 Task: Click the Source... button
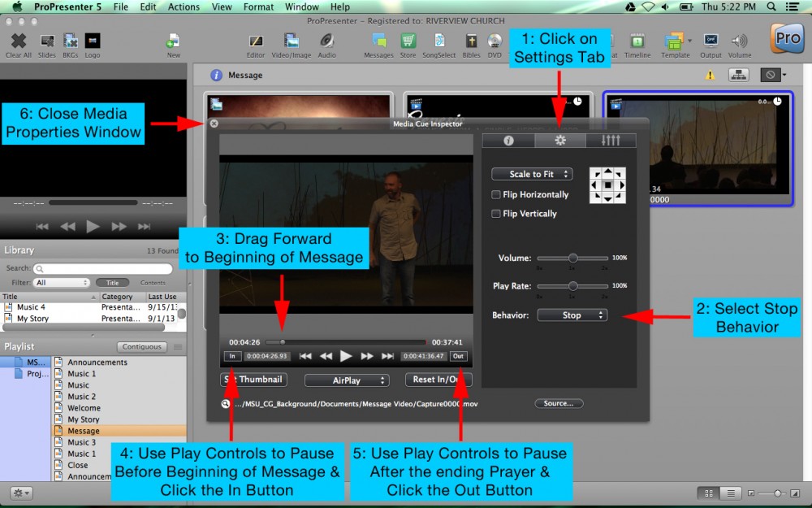559,403
